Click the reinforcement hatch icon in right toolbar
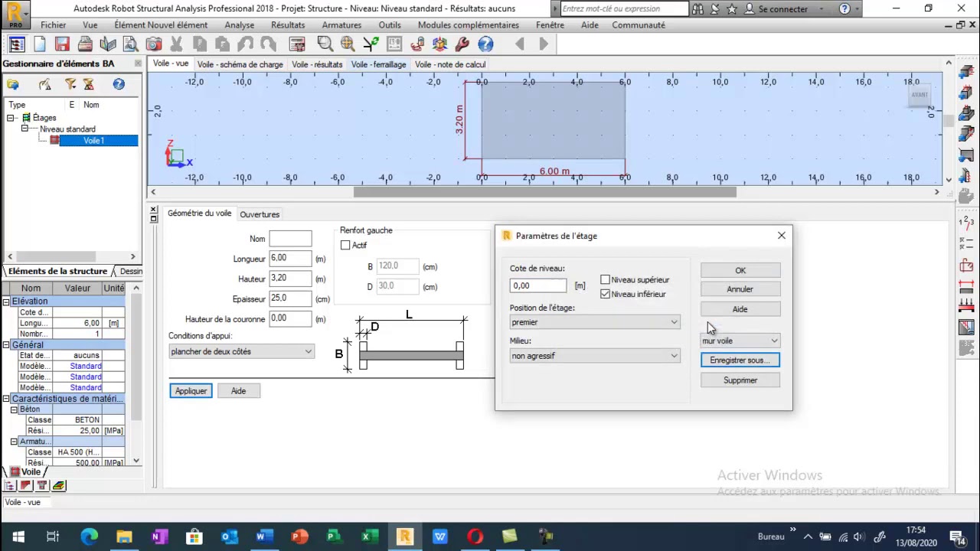This screenshot has height=551, width=980. [966, 328]
